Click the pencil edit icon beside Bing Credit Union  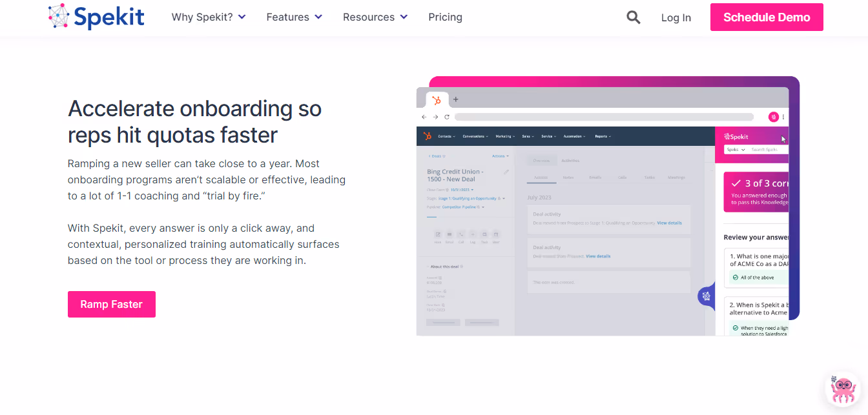pos(506,172)
